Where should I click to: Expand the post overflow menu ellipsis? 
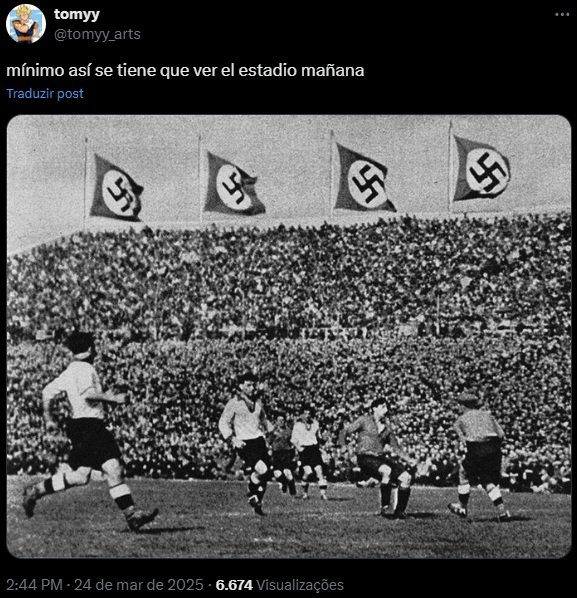pyautogui.click(x=562, y=14)
